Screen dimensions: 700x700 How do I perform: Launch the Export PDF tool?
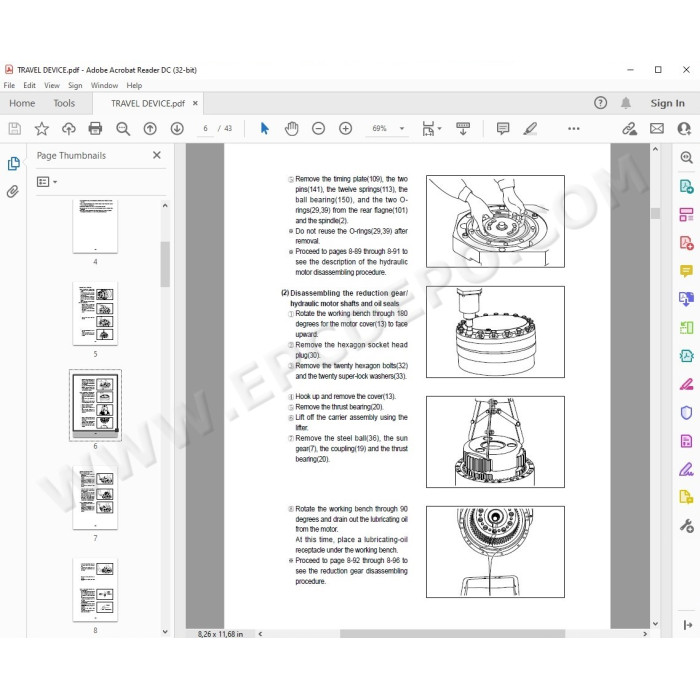point(686,186)
